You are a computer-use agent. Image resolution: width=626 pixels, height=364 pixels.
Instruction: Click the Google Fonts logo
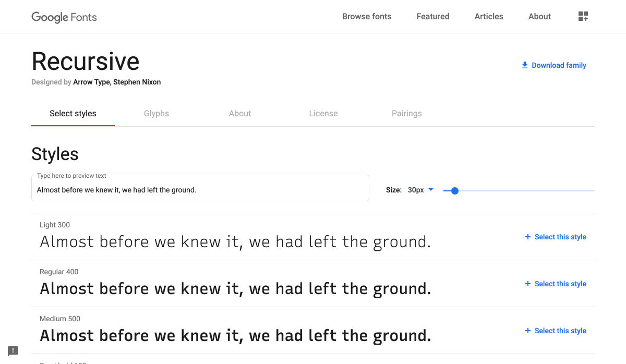click(x=64, y=17)
